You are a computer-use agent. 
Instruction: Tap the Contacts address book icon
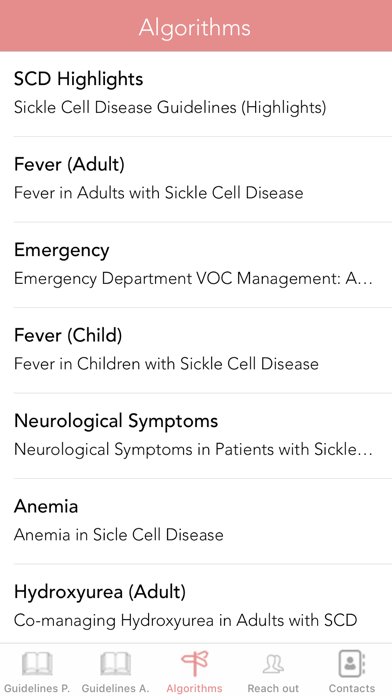(352, 664)
